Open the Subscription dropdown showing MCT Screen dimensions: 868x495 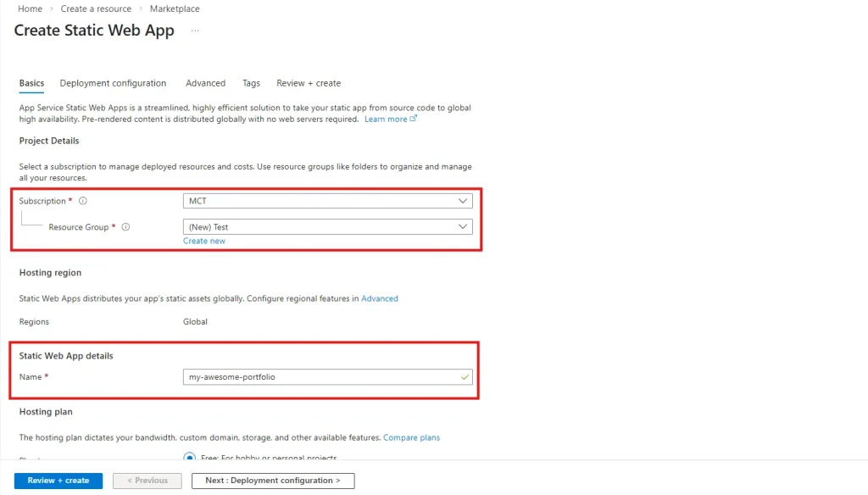pos(327,201)
